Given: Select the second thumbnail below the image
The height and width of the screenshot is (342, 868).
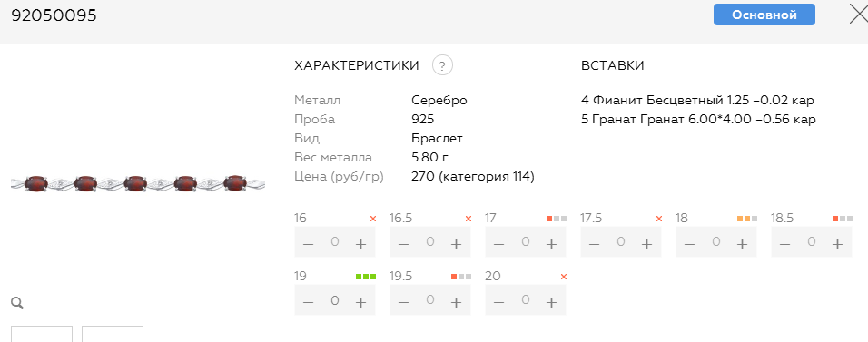Looking at the screenshot, I should coord(113,334).
